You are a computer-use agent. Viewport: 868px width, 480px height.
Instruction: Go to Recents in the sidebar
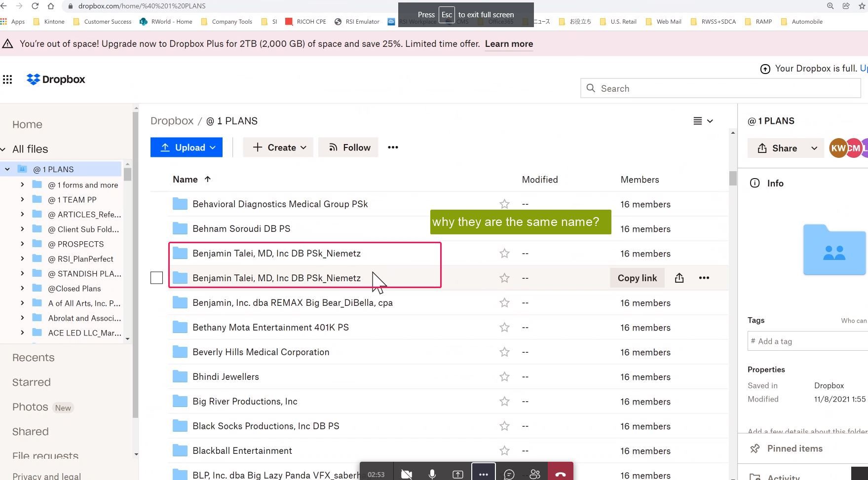pyautogui.click(x=34, y=358)
